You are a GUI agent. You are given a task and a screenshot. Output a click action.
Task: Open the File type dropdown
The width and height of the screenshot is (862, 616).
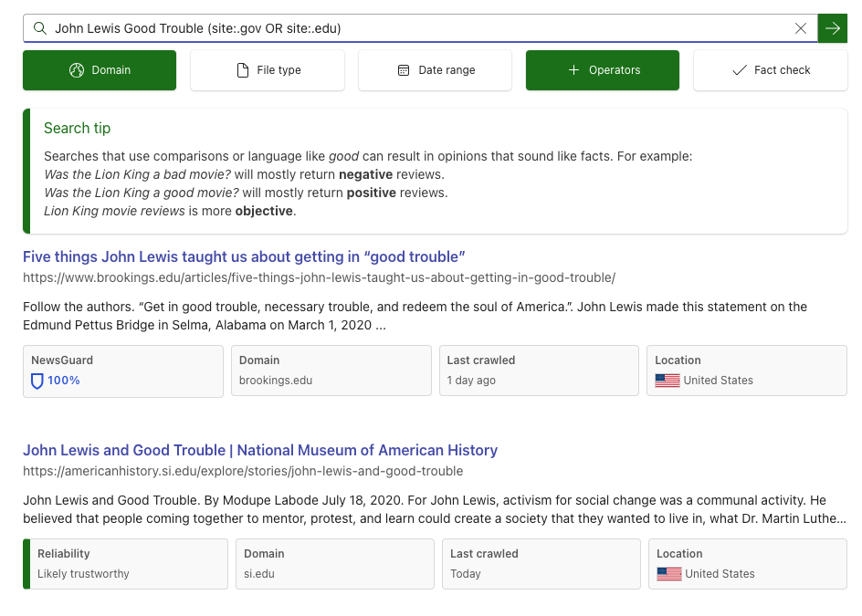pyautogui.click(x=267, y=69)
